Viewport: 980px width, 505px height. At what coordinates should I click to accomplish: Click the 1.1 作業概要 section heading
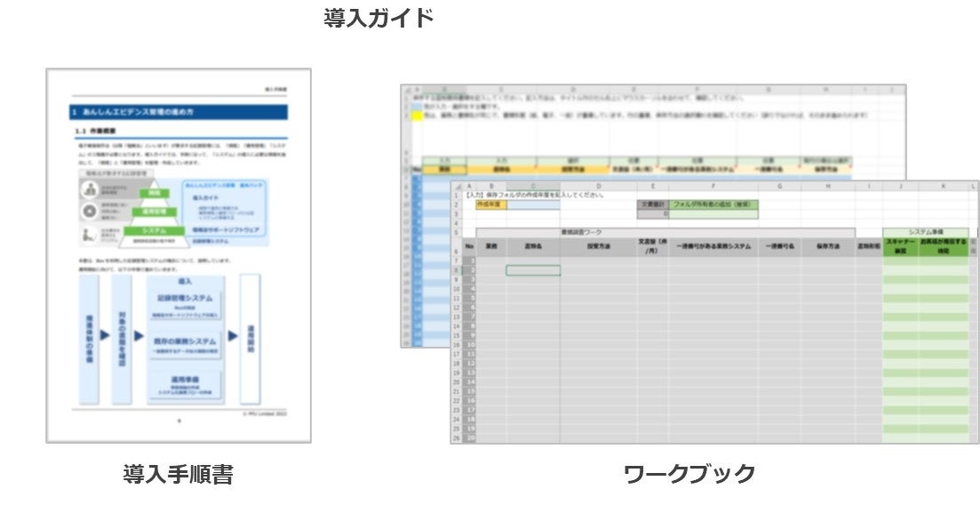[96, 131]
